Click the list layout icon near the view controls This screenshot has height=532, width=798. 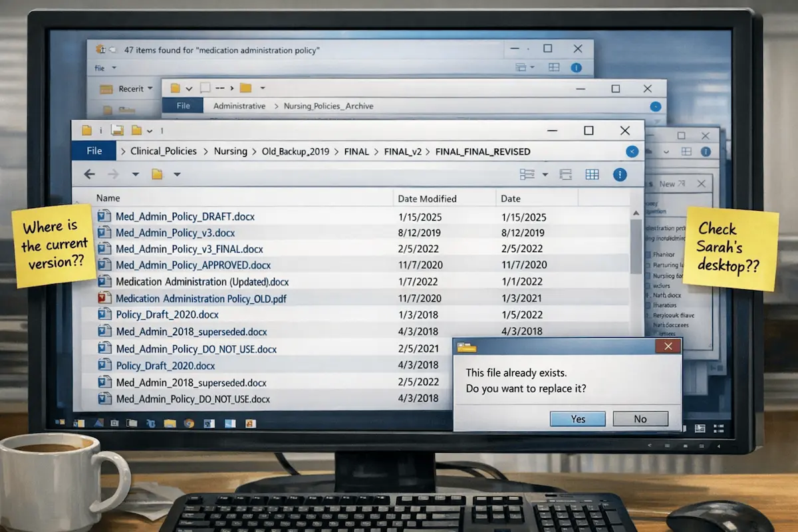565,174
